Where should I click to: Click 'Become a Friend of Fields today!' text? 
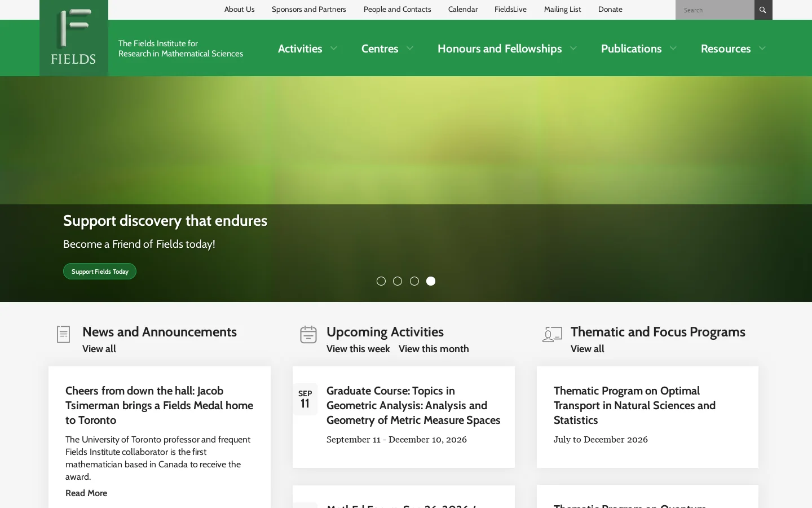[x=139, y=244]
